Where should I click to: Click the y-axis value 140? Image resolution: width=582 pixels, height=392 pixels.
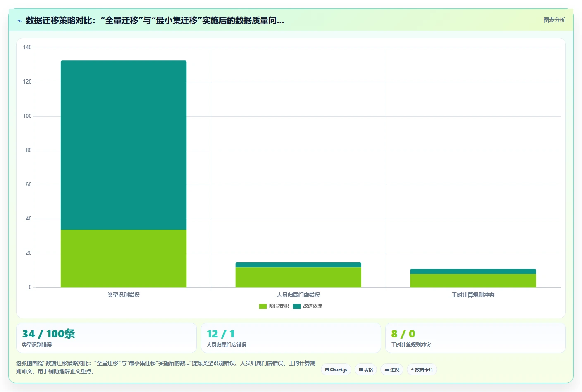pos(27,48)
